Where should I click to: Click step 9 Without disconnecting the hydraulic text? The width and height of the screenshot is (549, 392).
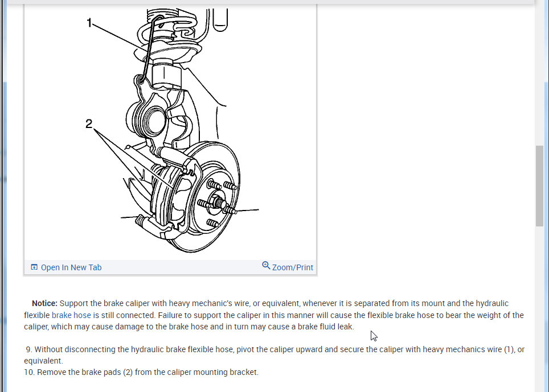pos(274,354)
